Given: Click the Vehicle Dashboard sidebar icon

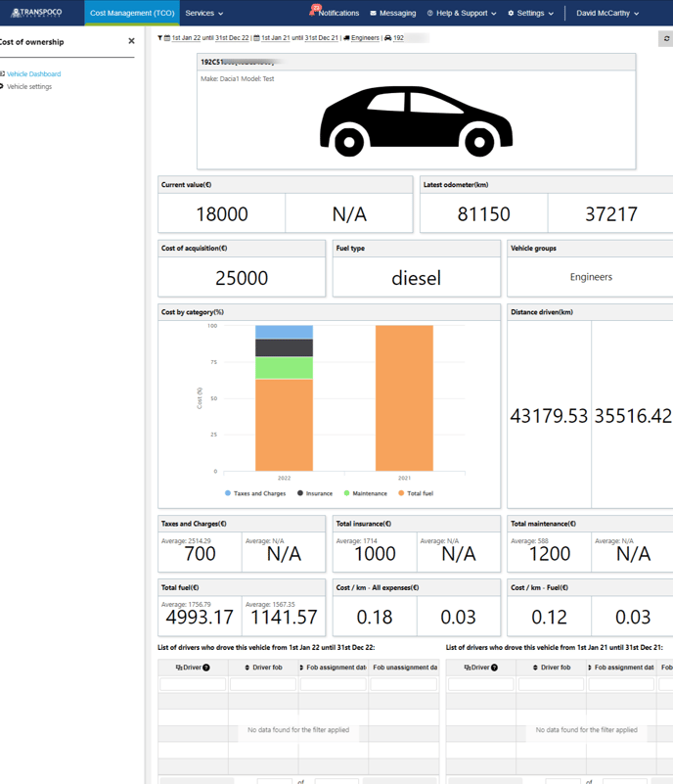Looking at the screenshot, I should (3, 73).
